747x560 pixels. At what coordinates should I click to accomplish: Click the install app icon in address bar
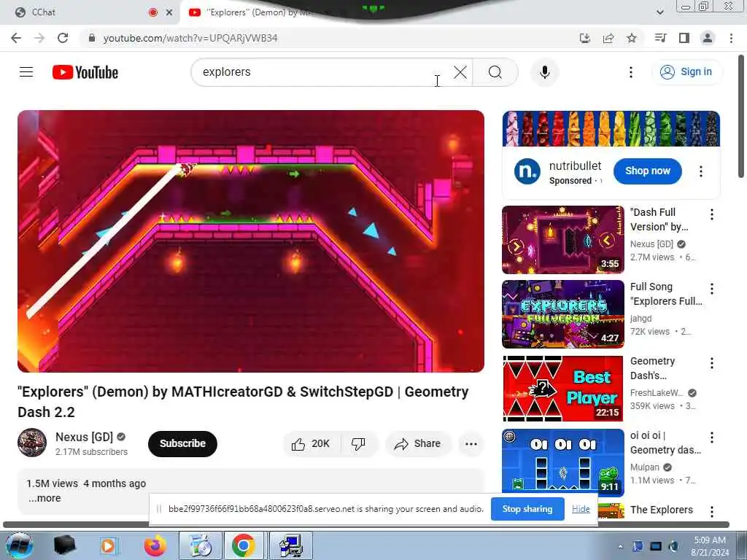pos(585,38)
